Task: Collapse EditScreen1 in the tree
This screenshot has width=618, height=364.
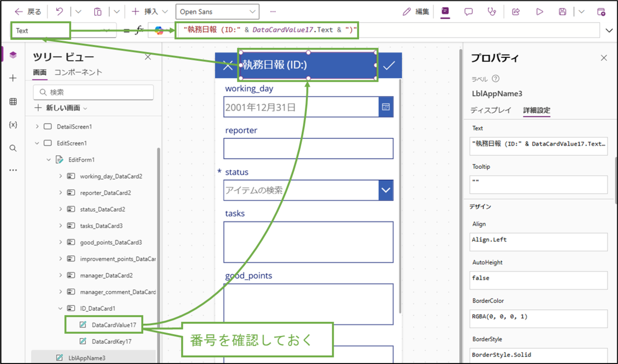Action: pyautogui.click(x=37, y=143)
